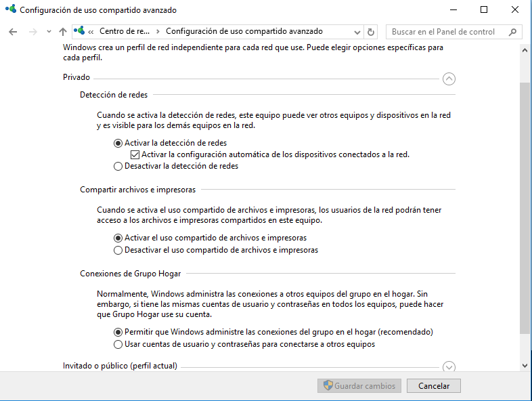532x401 pixels.
Task: Click the 'Guardar cambios' button
Action: tap(359, 386)
